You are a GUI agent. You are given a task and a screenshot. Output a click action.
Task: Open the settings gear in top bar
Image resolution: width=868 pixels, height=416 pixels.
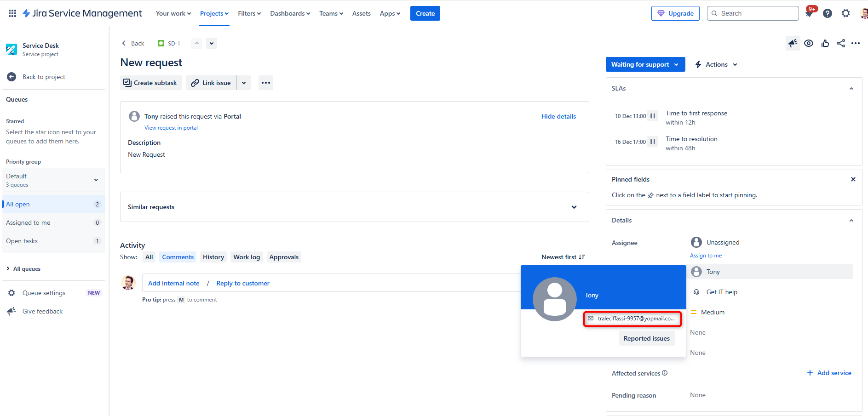[845, 13]
